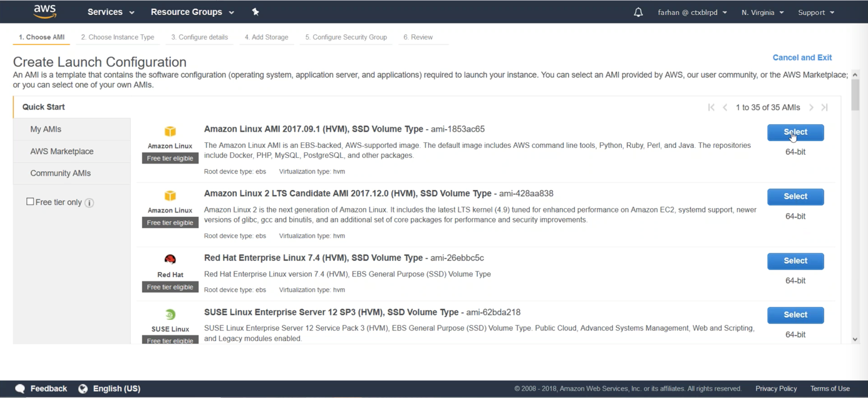Expand the Support menu
Image resolution: width=868 pixels, height=398 pixels.
(x=816, y=13)
